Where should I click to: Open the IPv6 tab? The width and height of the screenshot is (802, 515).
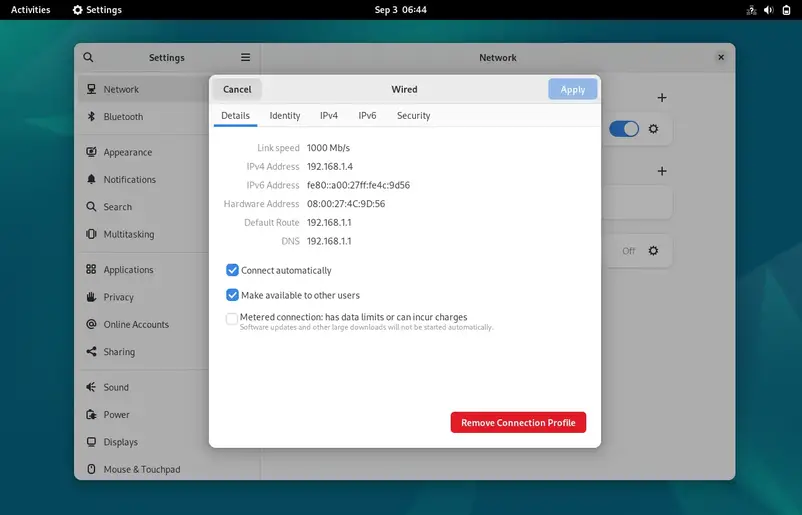coord(367,116)
